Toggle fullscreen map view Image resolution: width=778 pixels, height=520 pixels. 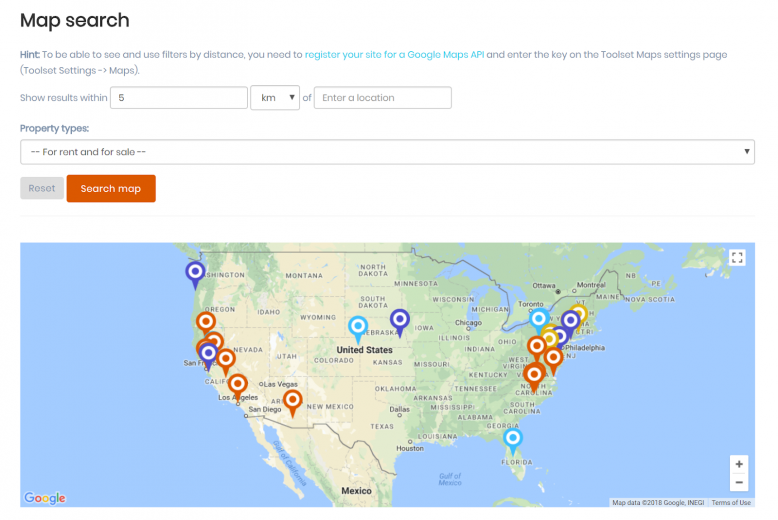pyautogui.click(x=737, y=258)
